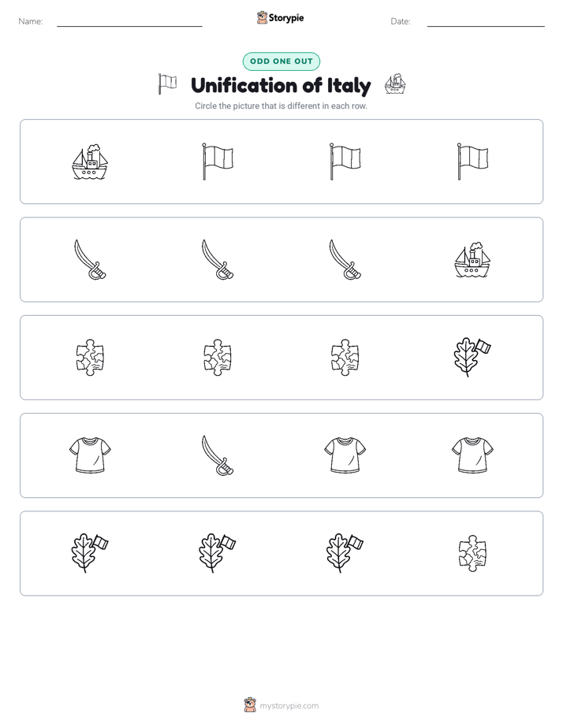The width and height of the screenshot is (563, 728).
Task: Click the ODD ONE OUT badge
Action: [281, 61]
